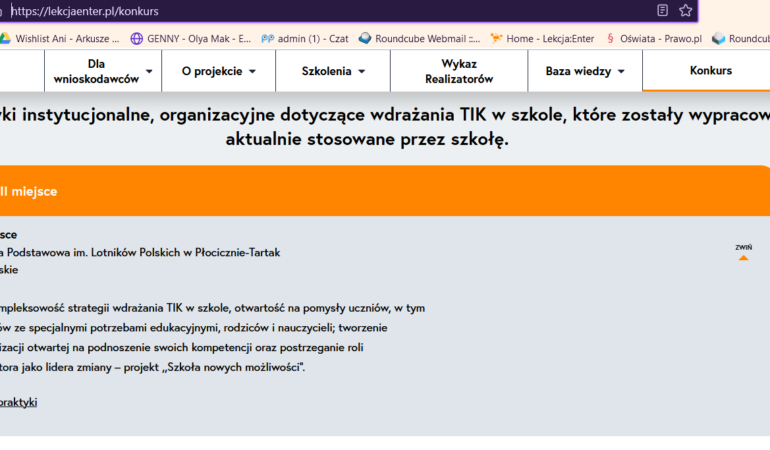
Task: Open reader view icon in address bar
Action: coord(662,11)
